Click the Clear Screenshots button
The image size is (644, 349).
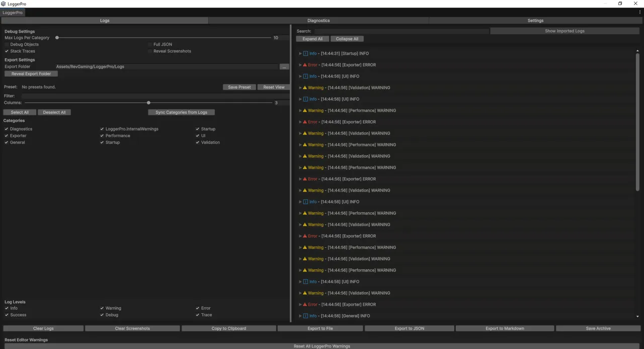click(132, 328)
